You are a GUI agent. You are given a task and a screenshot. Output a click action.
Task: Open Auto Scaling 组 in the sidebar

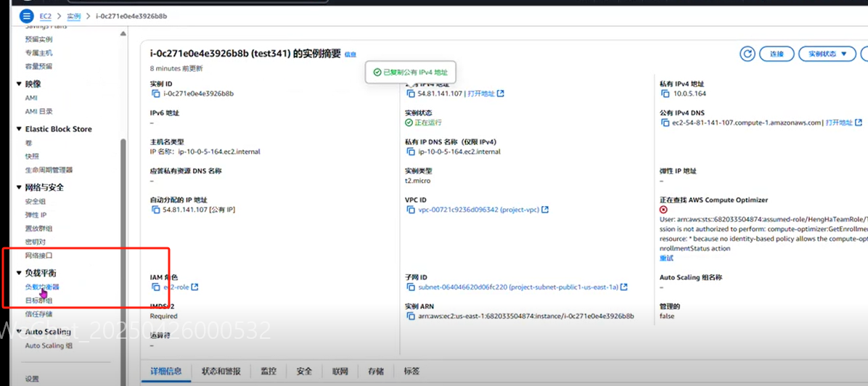pyautogui.click(x=49, y=345)
